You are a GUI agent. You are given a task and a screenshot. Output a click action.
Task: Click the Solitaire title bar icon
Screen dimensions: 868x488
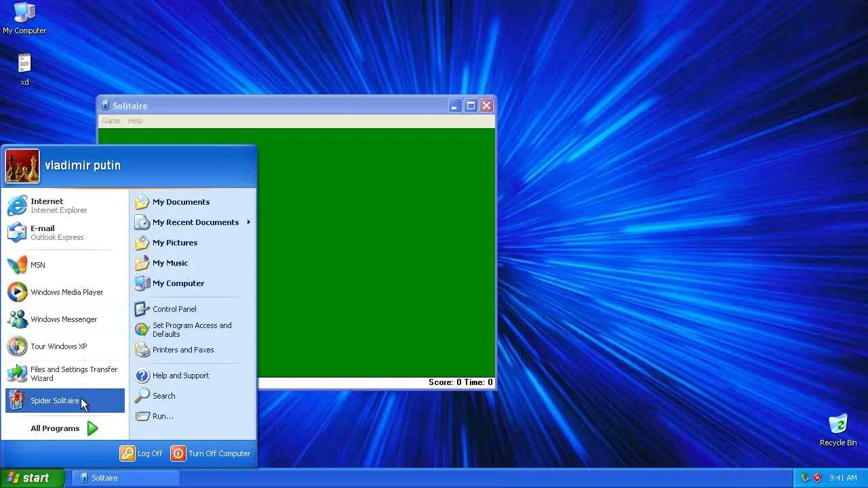click(x=105, y=106)
